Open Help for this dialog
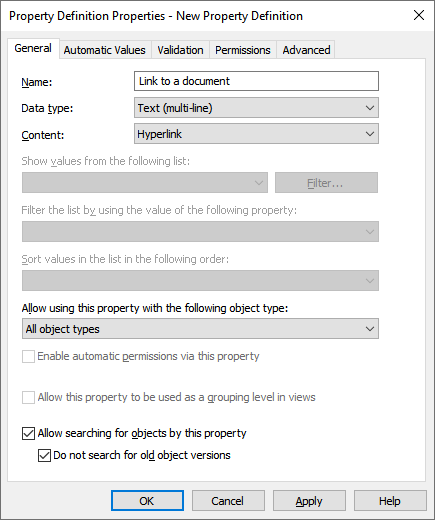This screenshot has height=520, width=435. coord(390,501)
